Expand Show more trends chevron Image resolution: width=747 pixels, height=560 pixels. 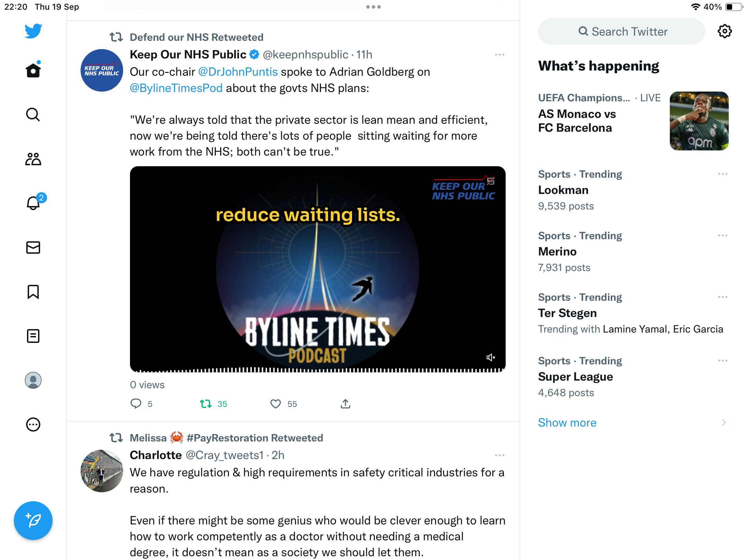[724, 422]
